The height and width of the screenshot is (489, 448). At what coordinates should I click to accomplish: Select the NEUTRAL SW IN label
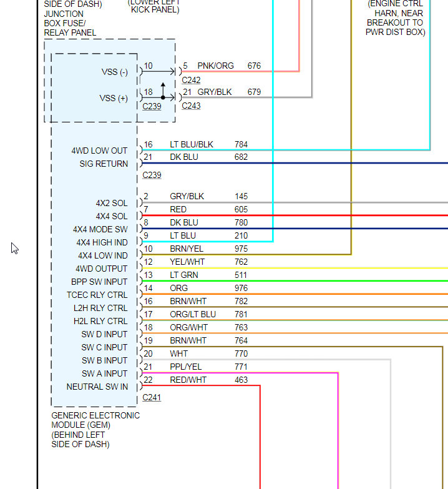click(x=97, y=387)
